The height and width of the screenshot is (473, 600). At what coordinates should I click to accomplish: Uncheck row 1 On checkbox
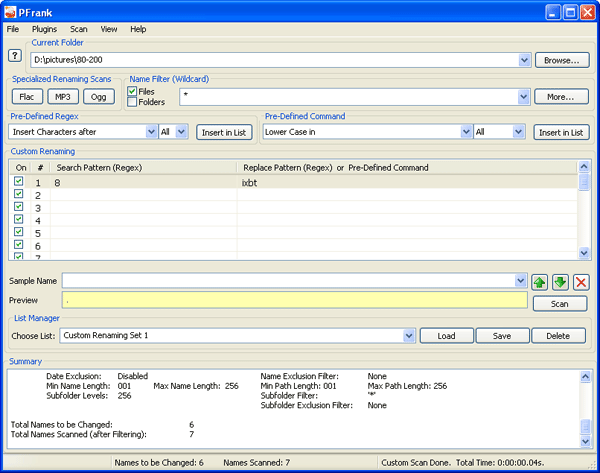pyautogui.click(x=18, y=183)
